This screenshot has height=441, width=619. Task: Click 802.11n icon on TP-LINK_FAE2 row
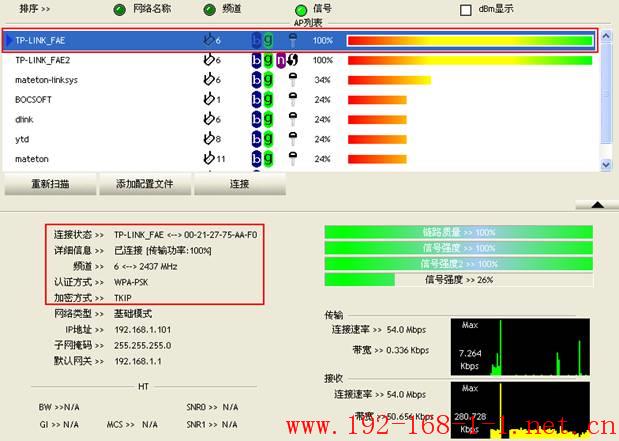tap(281, 60)
